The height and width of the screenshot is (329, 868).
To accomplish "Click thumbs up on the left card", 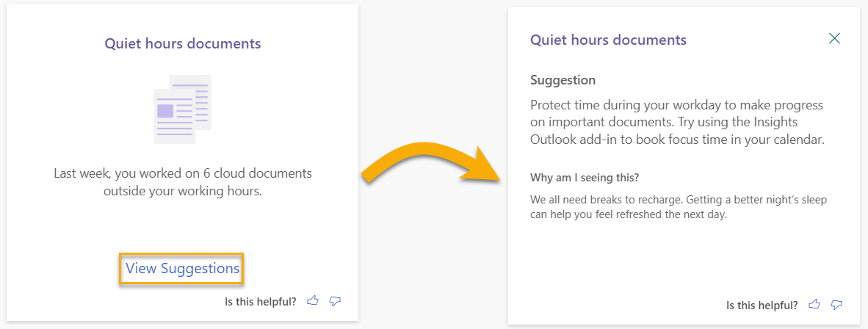I will pos(313,301).
